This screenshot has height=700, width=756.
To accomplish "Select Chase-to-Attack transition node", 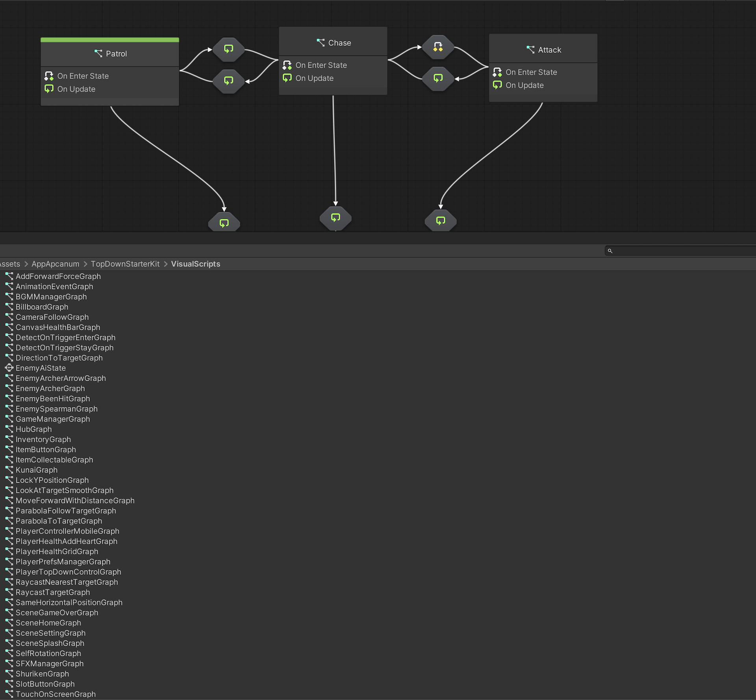I will click(x=438, y=47).
